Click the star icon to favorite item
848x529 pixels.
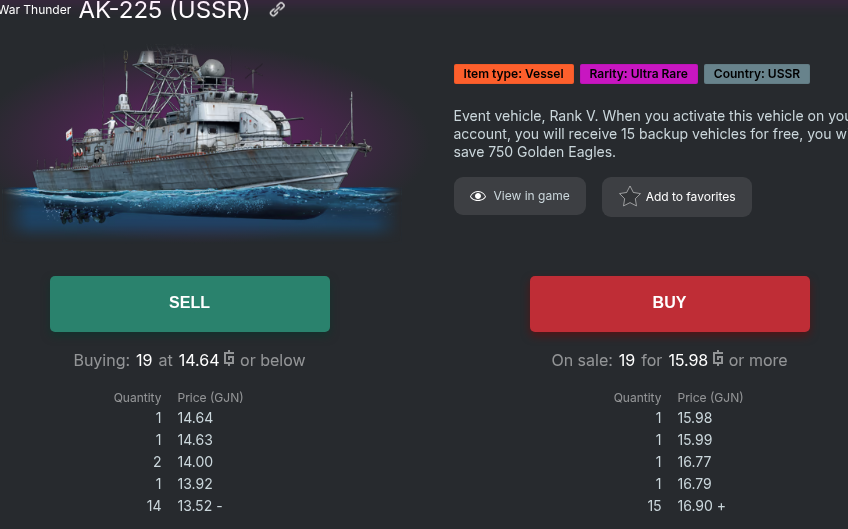(629, 197)
